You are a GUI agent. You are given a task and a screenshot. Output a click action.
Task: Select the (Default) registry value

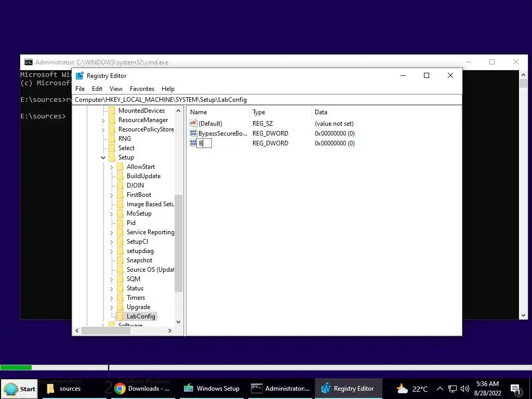coord(210,124)
